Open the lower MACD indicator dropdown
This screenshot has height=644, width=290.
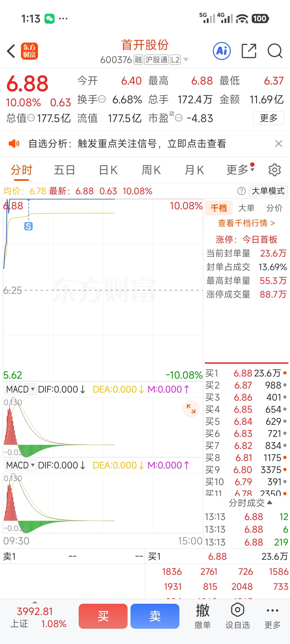click(20, 465)
